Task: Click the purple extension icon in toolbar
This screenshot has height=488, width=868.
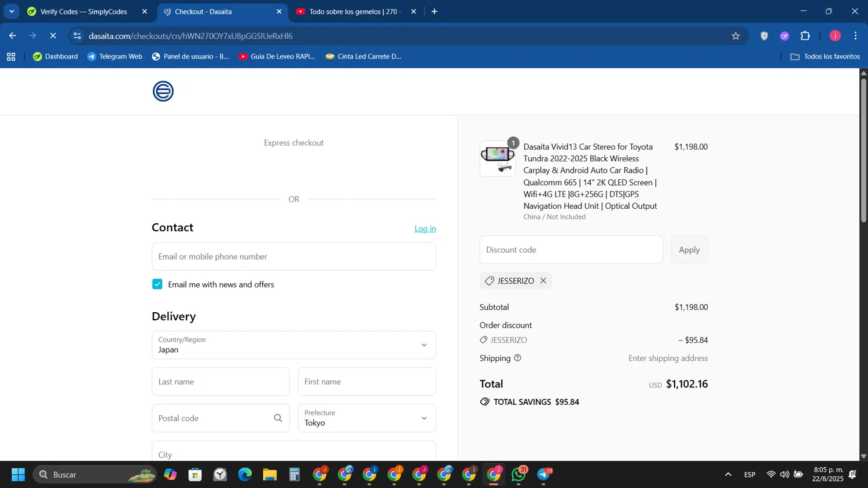Action: click(x=785, y=36)
